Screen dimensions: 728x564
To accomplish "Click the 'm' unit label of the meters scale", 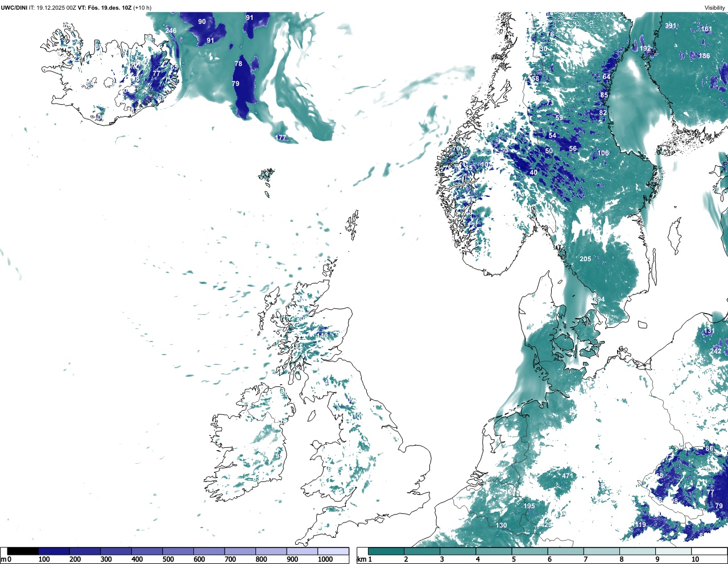I will (x=3, y=559).
